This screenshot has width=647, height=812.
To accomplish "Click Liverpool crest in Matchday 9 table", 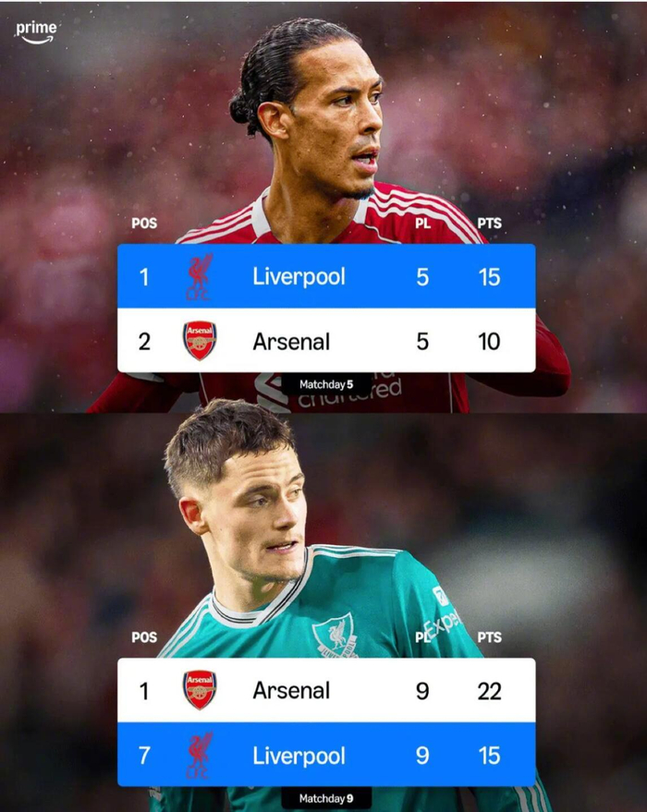I will (x=200, y=755).
